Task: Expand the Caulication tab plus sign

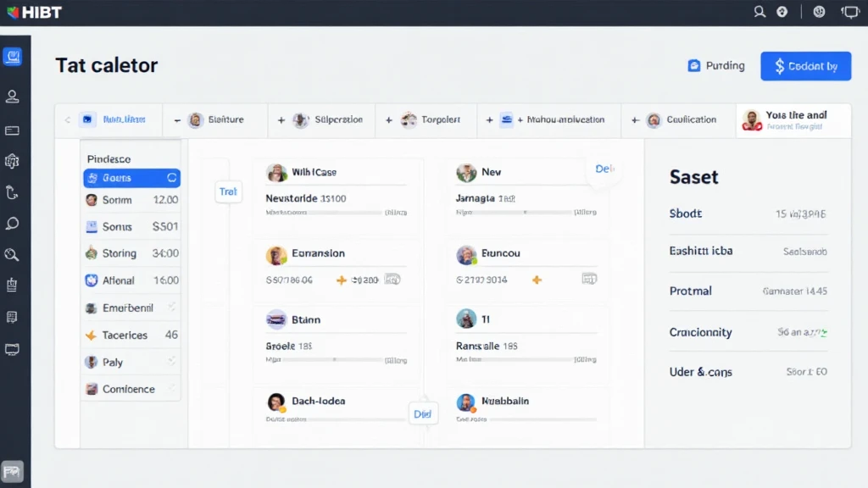Action: (x=635, y=120)
